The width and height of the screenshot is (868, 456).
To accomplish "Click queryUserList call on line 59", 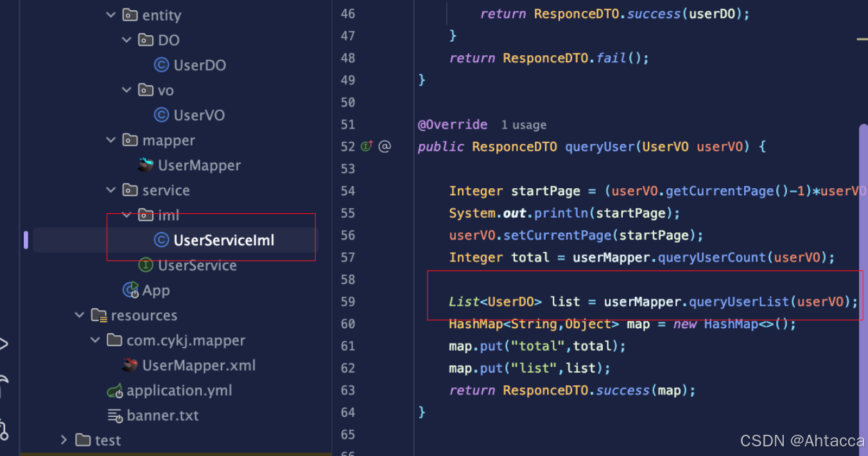I will (740, 302).
